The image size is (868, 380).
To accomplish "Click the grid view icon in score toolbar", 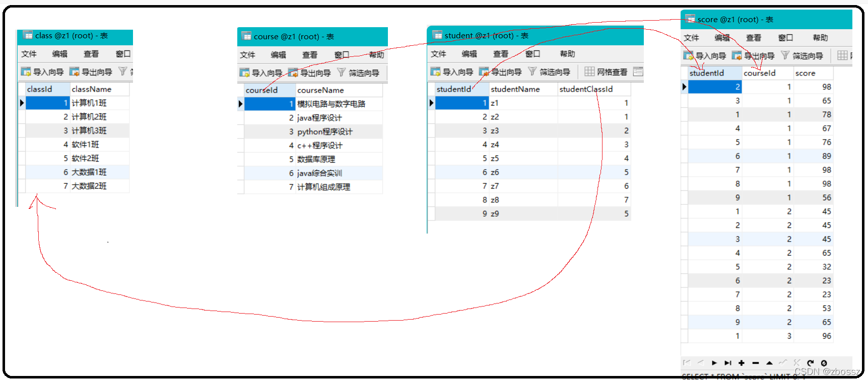I will pos(842,55).
